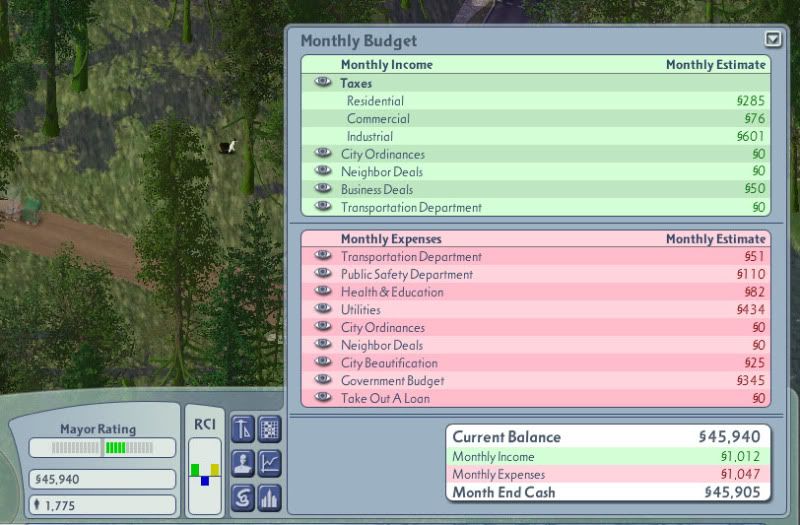The width and height of the screenshot is (800, 525).
Task: Click the Mayor Rating bar
Action: tap(103, 447)
